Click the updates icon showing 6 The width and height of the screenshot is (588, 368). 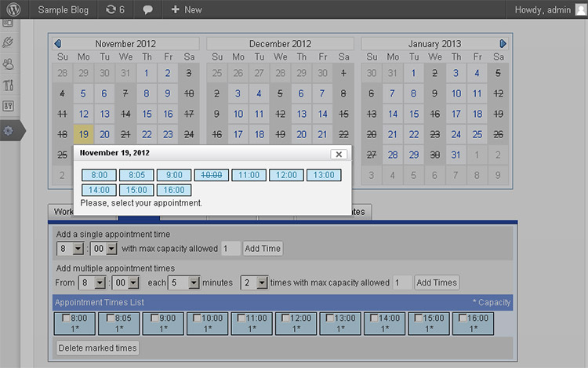[115, 9]
